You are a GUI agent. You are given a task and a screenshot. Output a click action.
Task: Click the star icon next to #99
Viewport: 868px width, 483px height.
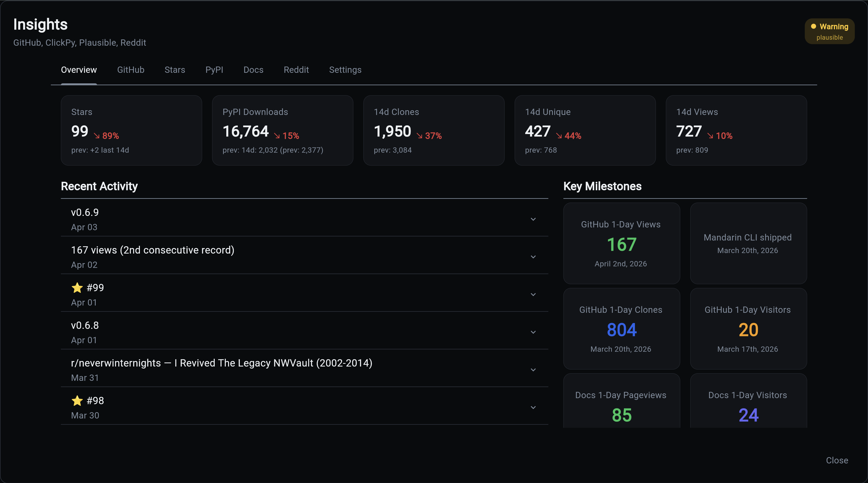(77, 288)
